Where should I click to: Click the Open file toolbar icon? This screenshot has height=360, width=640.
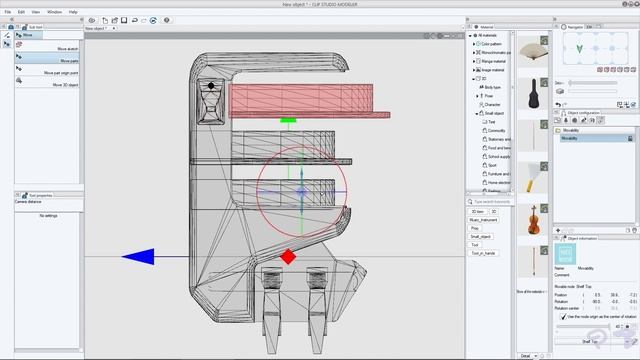click(115, 20)
